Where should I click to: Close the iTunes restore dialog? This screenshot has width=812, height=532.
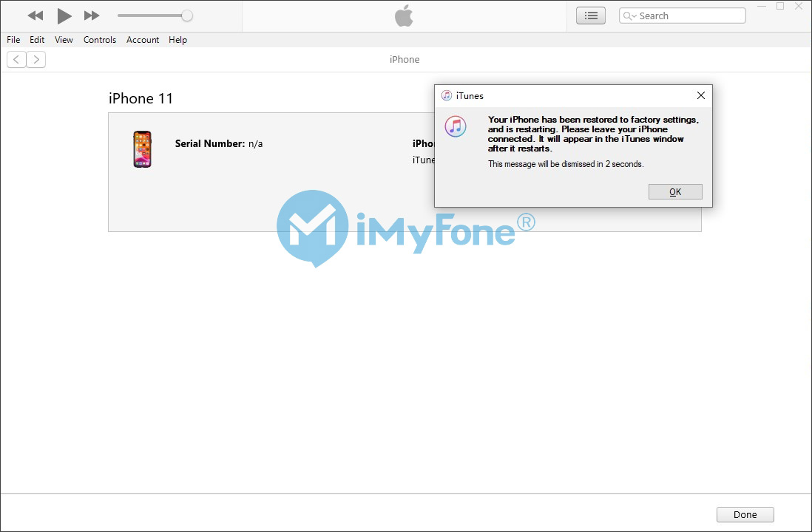point(700,95)
